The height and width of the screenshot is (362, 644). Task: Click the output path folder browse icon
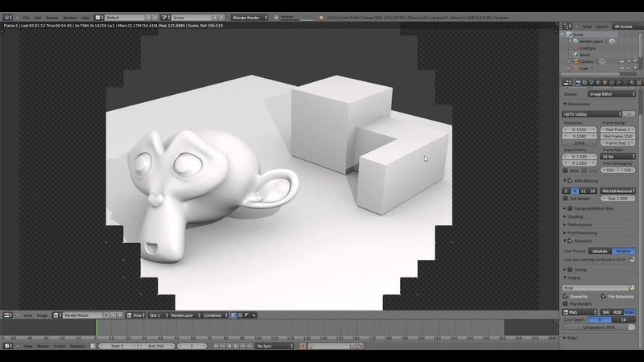(632, 288)
